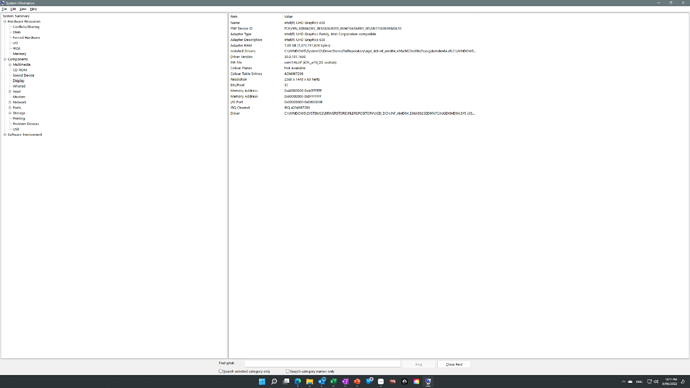Open Task View on the taskbar
Screen dimensions: 690x388
[x=286, y=381]
